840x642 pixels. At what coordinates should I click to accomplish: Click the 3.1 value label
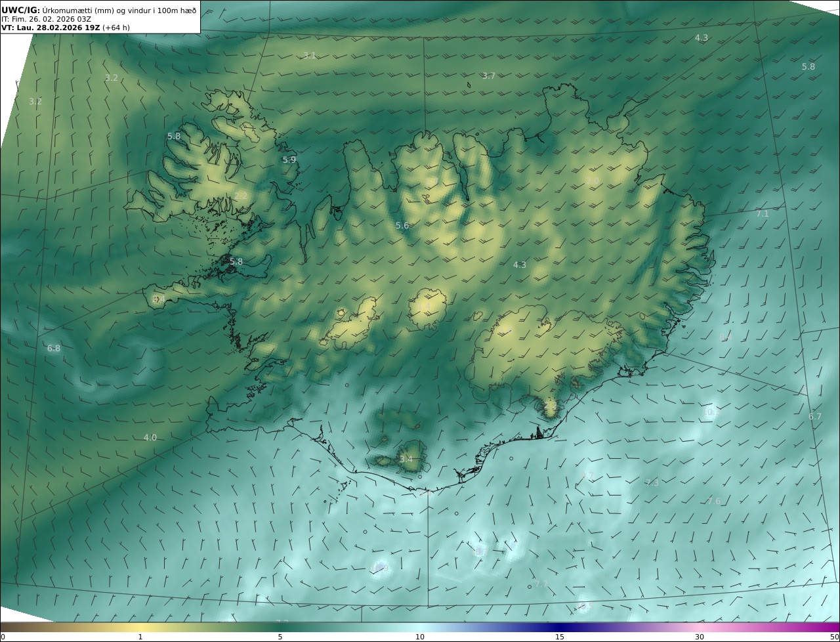(x=310, y=56)
